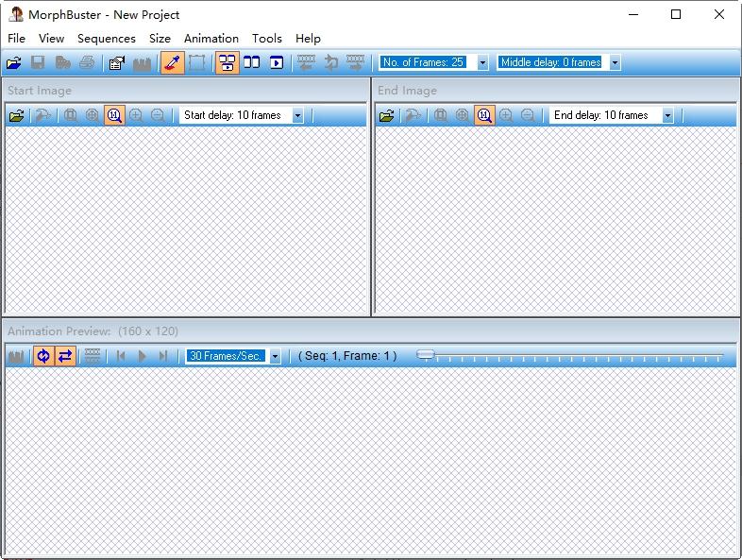
Task: Zoom in on the End Image
Action: [x=506, y=115]
